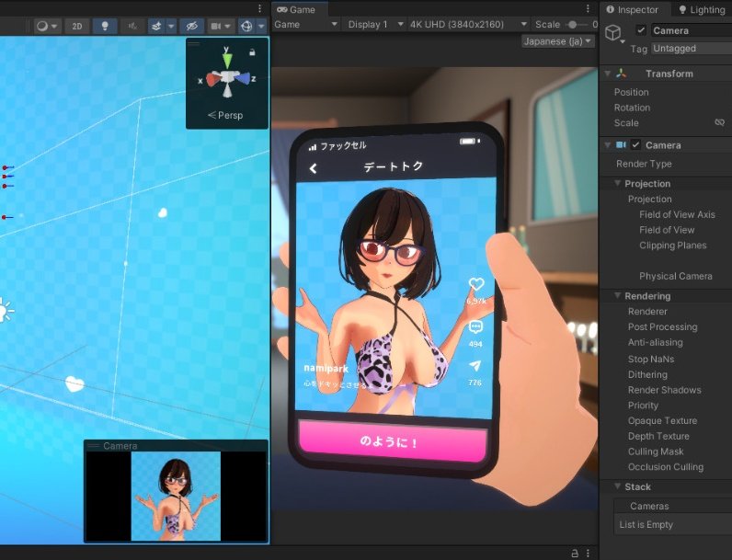The width and height of the screenshot is (732, 560).
Task: Click the Occlusion Culling property label
Action: point(665,467)
